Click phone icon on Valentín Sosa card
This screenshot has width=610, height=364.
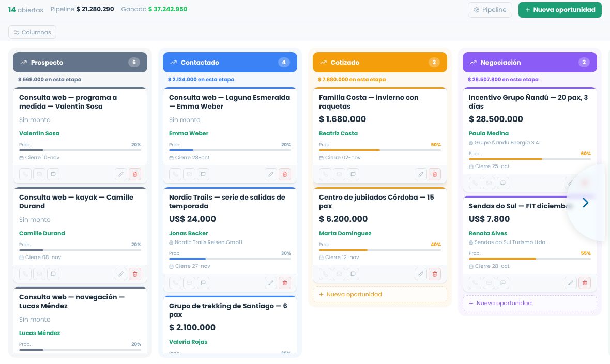pos(25,174)
